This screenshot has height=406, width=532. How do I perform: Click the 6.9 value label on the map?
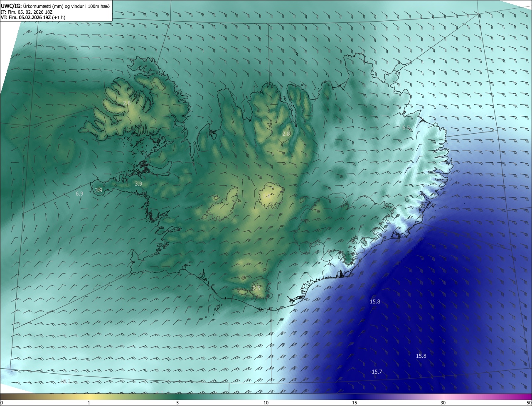click(x=79, y=193)
